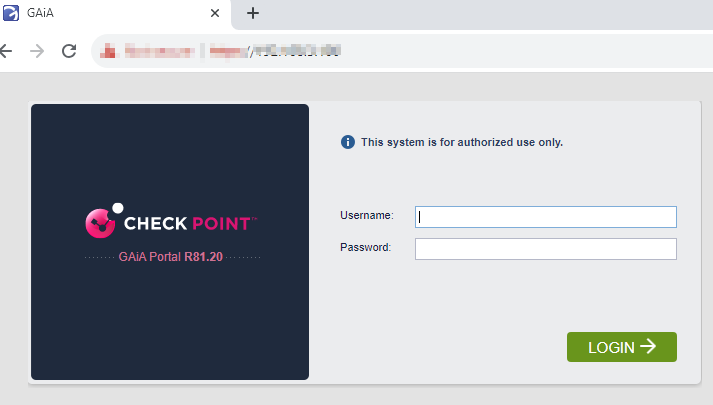Select the GAiA tab title
The width and height of the screenshot is (713, 405).
[40, 13]
